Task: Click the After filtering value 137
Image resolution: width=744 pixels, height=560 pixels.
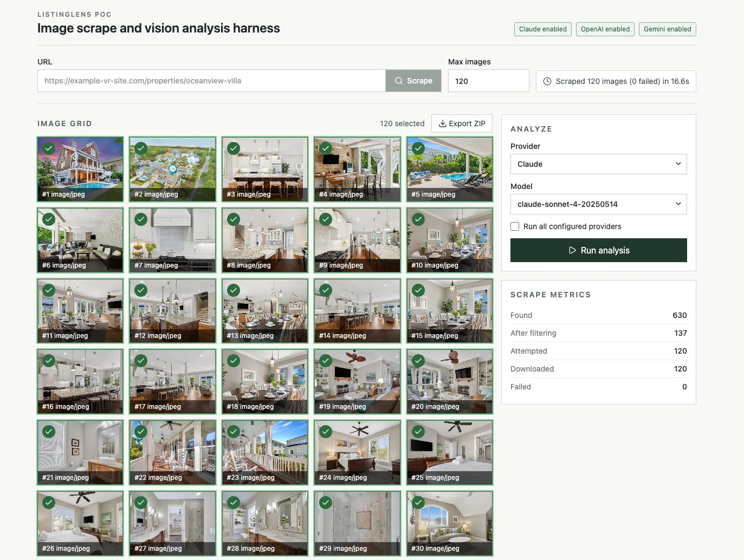Action: [x=681, y=333]
